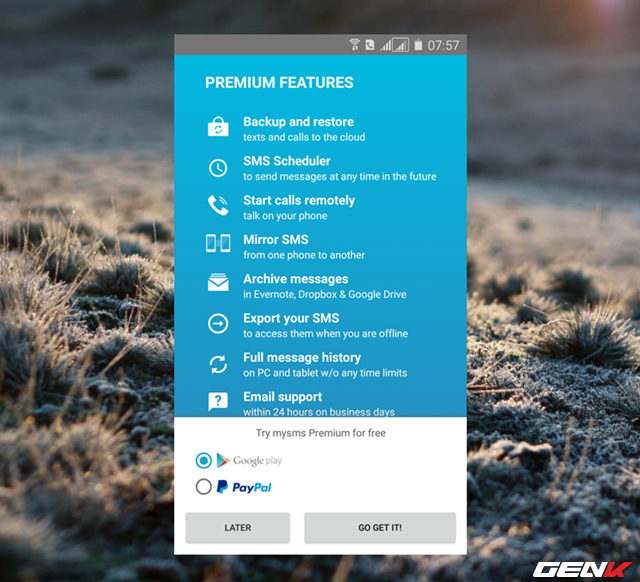Click the Full message history sync icon
Image resolution: width=640 pixels, height=582 pixels.
pyautogui.click(x=218, y=364)
